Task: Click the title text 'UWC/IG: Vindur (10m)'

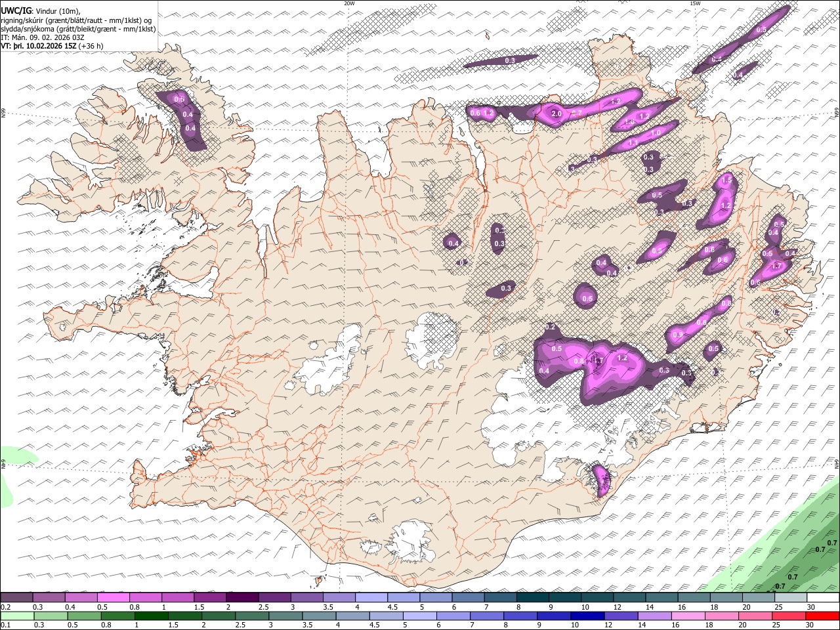Action: click(41, 10)
